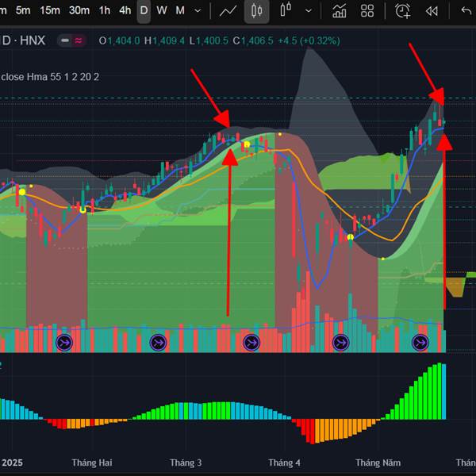The image size is (476, 476).
Task: Click the rightmost event marker icon
Action: (420, 343)
